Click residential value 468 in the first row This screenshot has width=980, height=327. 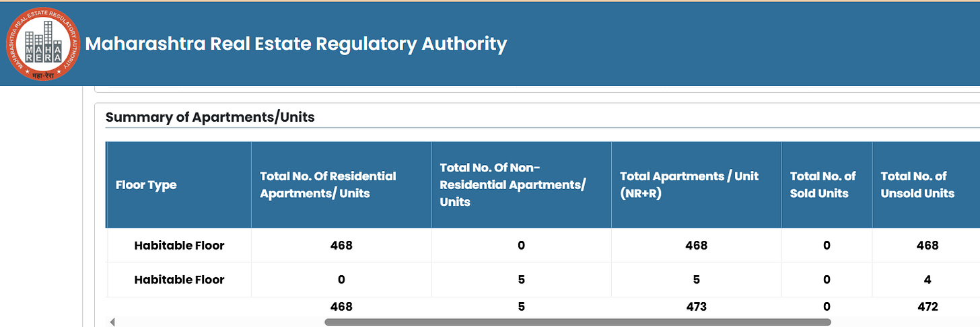tap(341, 246)
